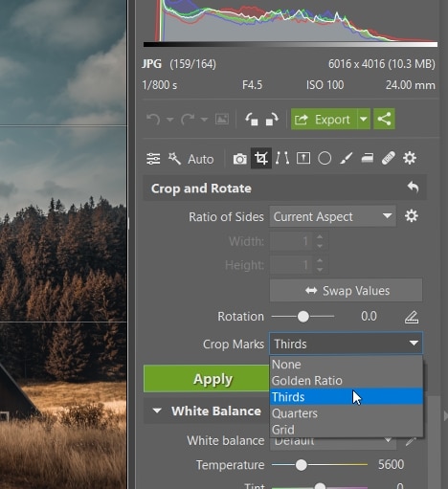Viewport: 448px width, 489px height.
Task: Rotate image right icon
Action: [272, 120]
